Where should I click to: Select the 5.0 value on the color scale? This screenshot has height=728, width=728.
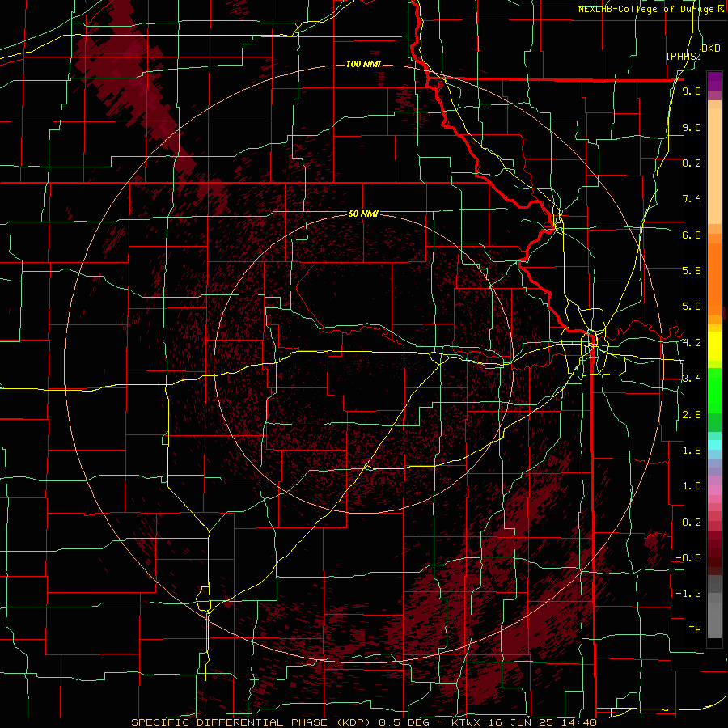pyautogui.click(x=692, y=307)
